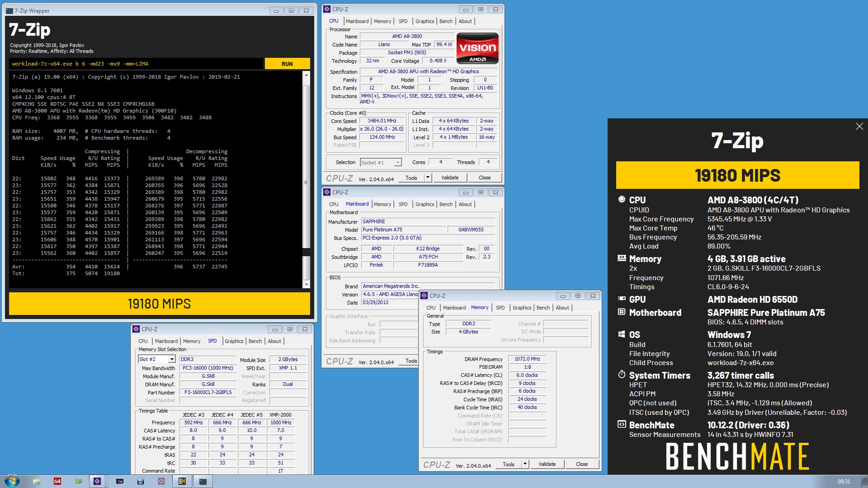868x488 pixels.
Task: Open Bench tab in top CPU-Z window
Action: 446,21
